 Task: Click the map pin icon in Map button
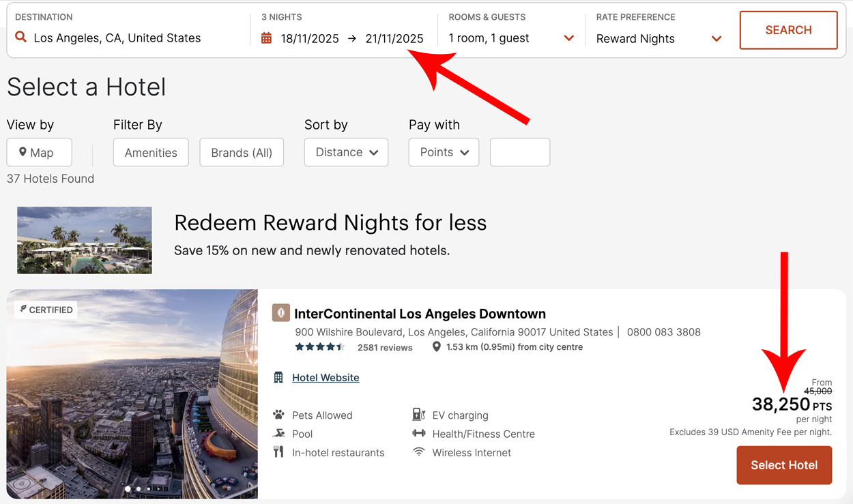click(23, 152)
